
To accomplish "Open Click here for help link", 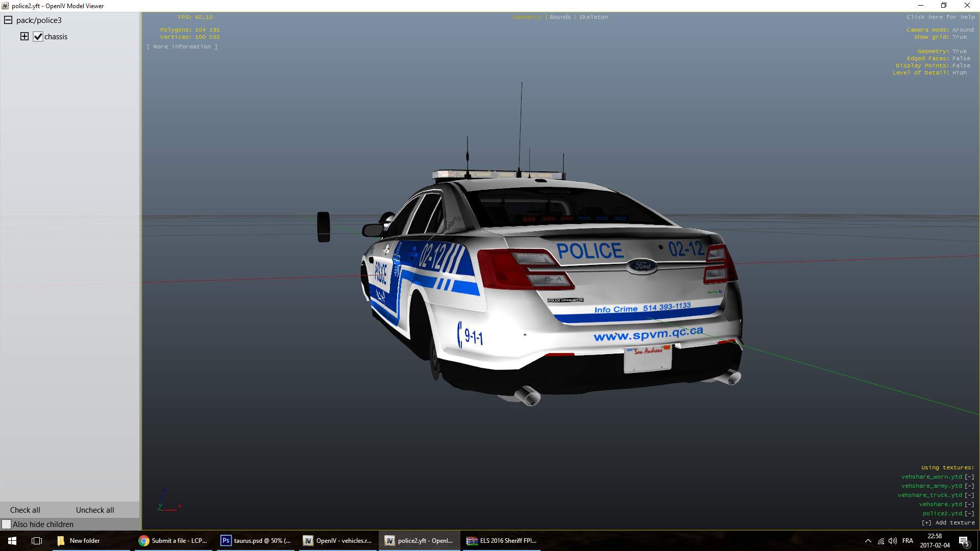I will pyautogui.click(x=940, y=17).
